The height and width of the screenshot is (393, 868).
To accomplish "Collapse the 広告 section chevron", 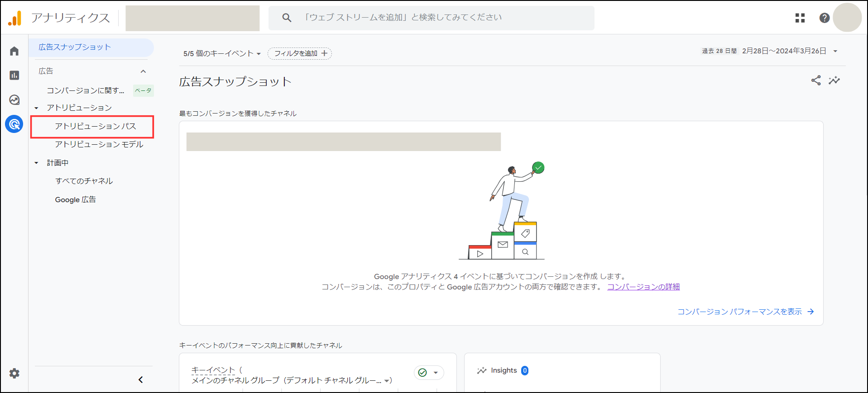I will click(143, 71).
